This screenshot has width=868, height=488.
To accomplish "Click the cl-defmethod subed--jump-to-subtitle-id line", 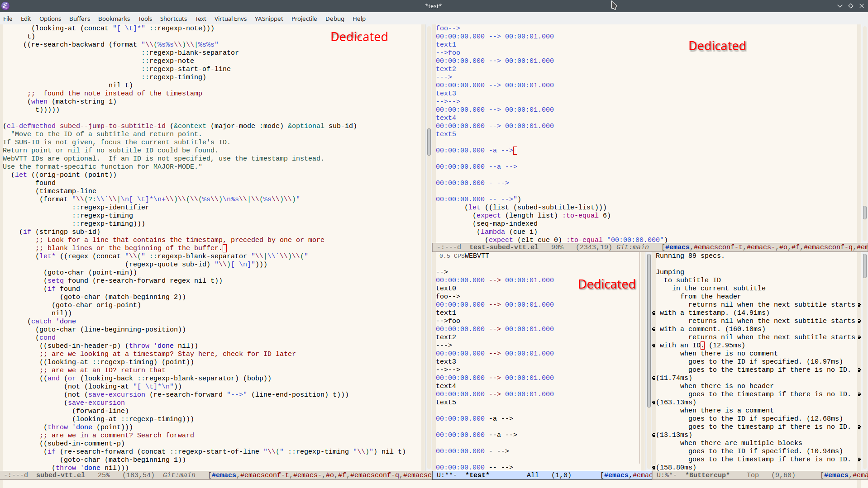I will click(x=180, y=126).
